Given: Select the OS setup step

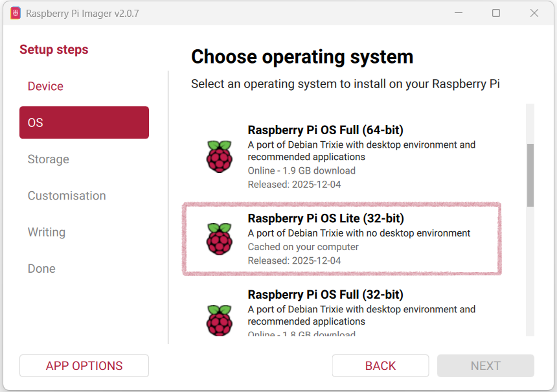Looking at the screenshot, I should pyautogui.click(x=84, y=122).
